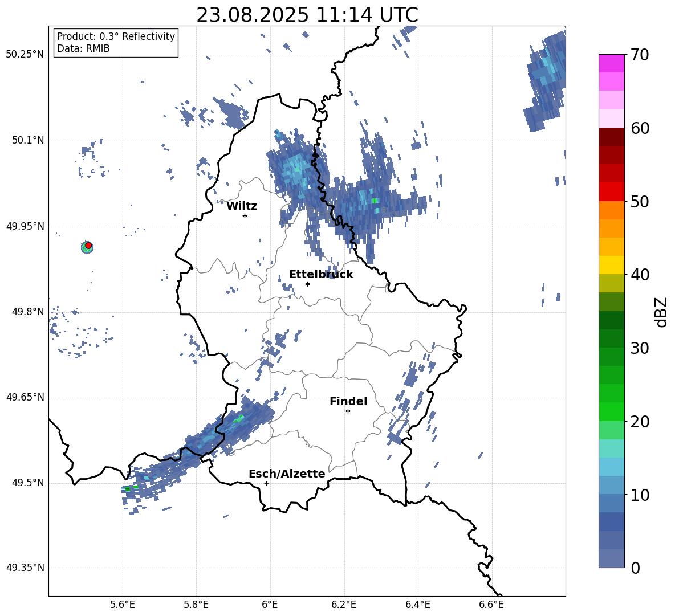Image resolution: width=675 pixels, height=616 pixels.
Task: Pick the turquoise colorbar segment below 20
Action: coord(612,448)
